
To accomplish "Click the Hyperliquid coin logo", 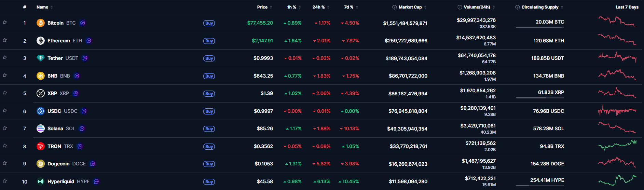I will point(41,181).
